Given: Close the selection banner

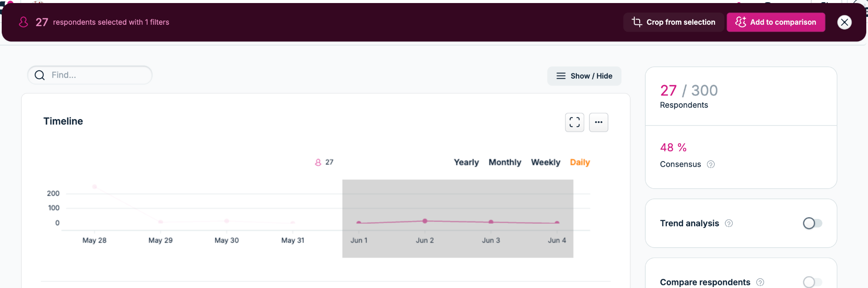Looking at the screenshot, I should [844, 22].
